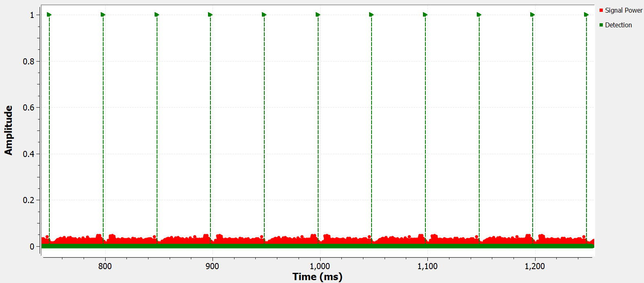Click the detection flag between 1,000 and 1,100 ms
This screenshot has height=283, width=644.
tap(372, 15)
